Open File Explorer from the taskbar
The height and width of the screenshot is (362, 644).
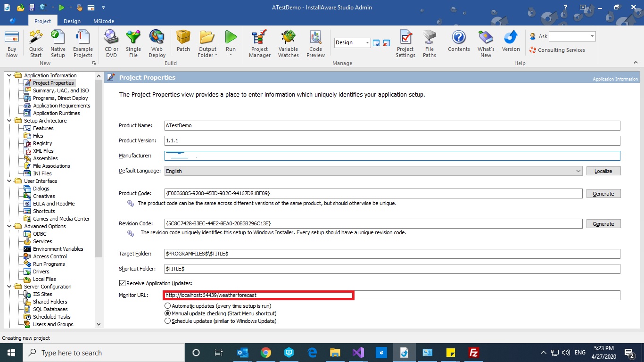(335, 353)
